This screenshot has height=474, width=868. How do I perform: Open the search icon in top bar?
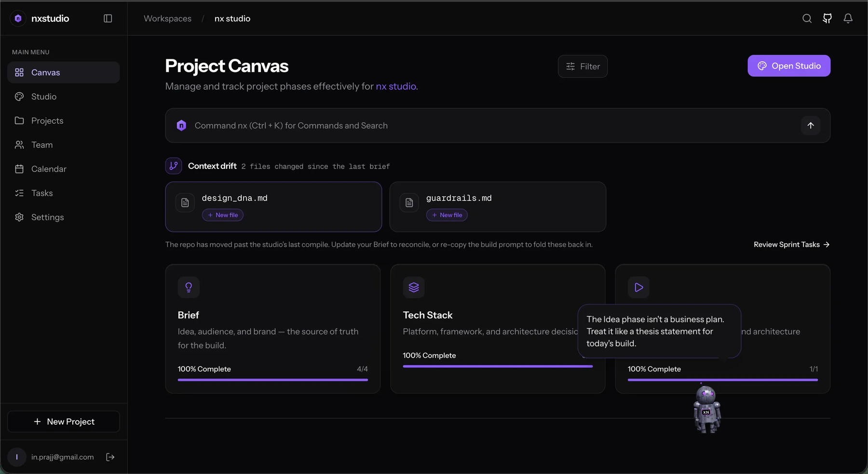pos(807,18)
